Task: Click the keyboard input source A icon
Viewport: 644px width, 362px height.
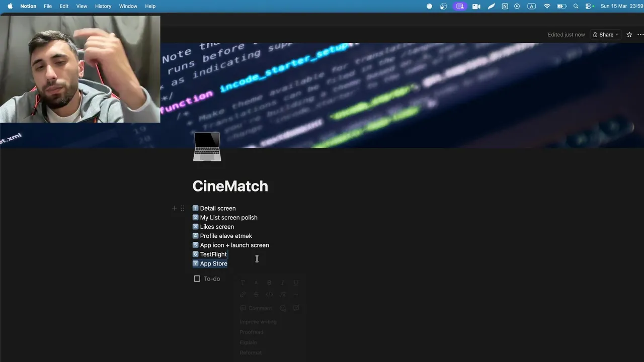Action: [531, 6]
